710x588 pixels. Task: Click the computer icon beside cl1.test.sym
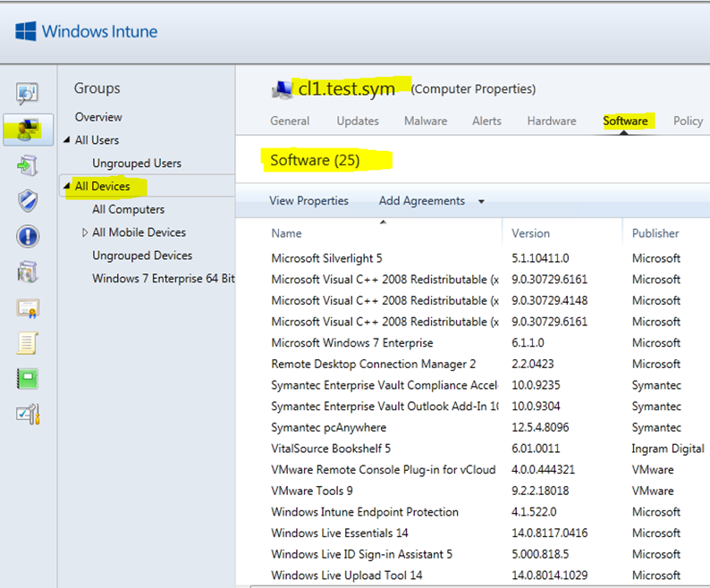click(282, 88)
